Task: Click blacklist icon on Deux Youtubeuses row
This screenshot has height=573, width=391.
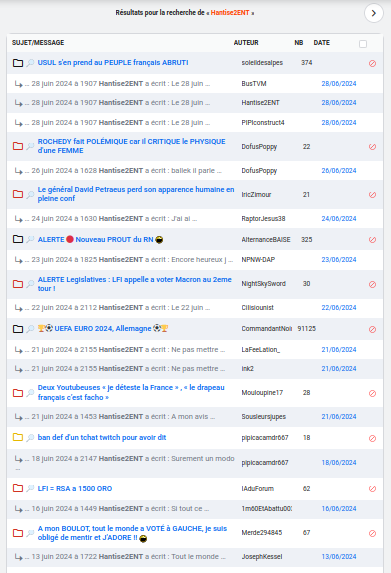Action: [372, 394]
